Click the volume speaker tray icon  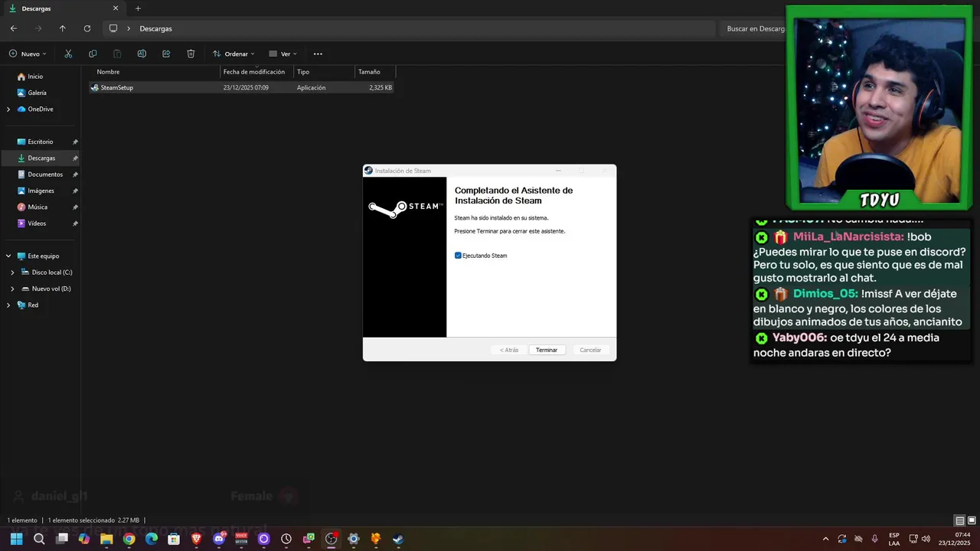pyautogui.click(x=926, y=539)
